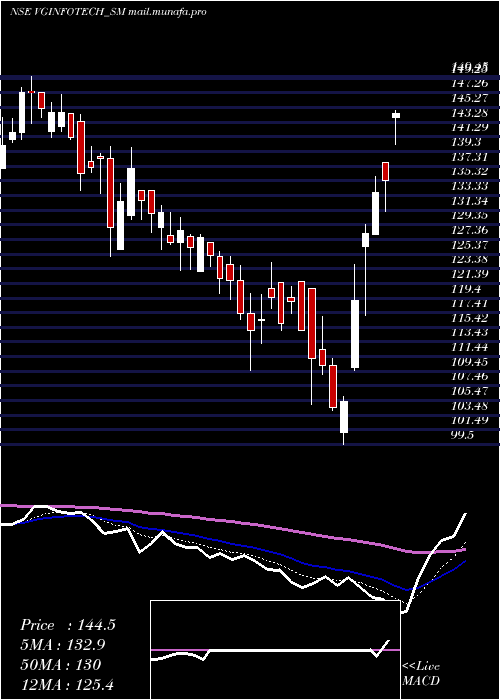Click the 5MA : 132.9 readout
500x700 pixels.
[x=63, y=645]
